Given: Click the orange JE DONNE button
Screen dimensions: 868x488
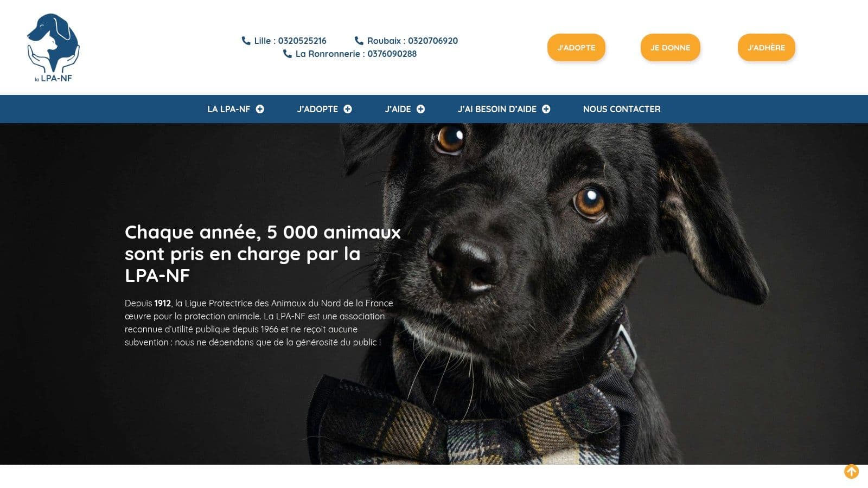Looking at the screenshot, I should (671, 48).
